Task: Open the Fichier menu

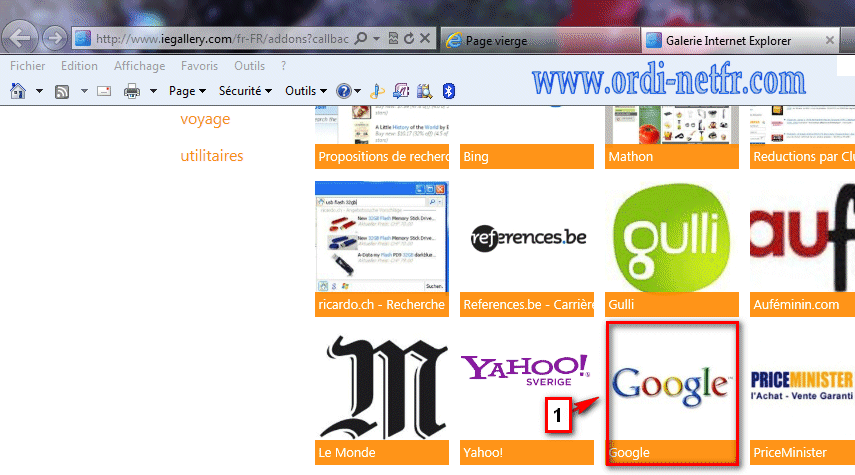Action: pyautogui.click(x=27, y=66)
